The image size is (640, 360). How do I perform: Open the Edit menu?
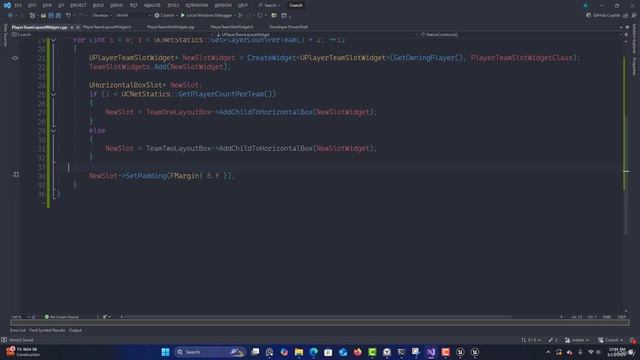[32, 5]
